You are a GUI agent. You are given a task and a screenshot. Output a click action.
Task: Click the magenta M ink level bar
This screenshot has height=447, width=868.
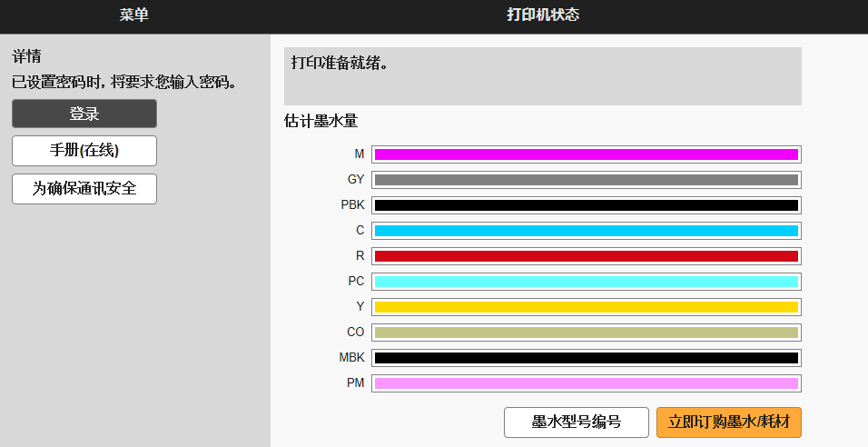tap(586, 154)
